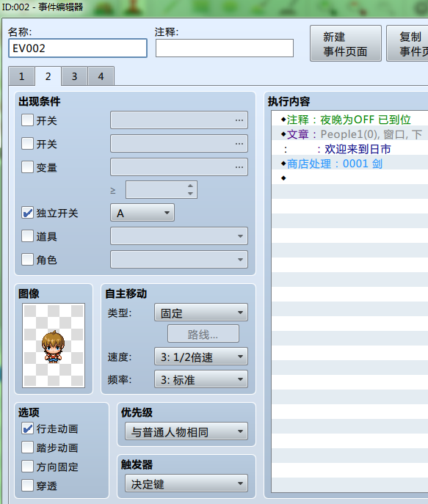
Task: Click the empty 注释 input field
Action: tap(225, 48)
